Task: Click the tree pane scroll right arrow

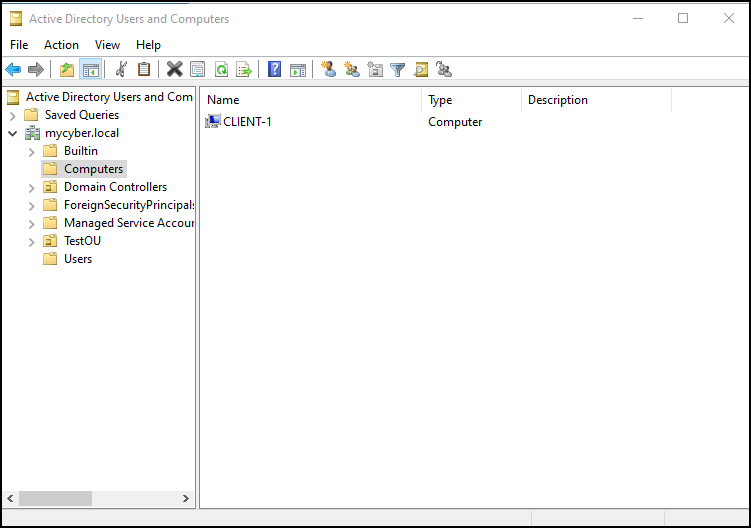Action: coord(186,499)
